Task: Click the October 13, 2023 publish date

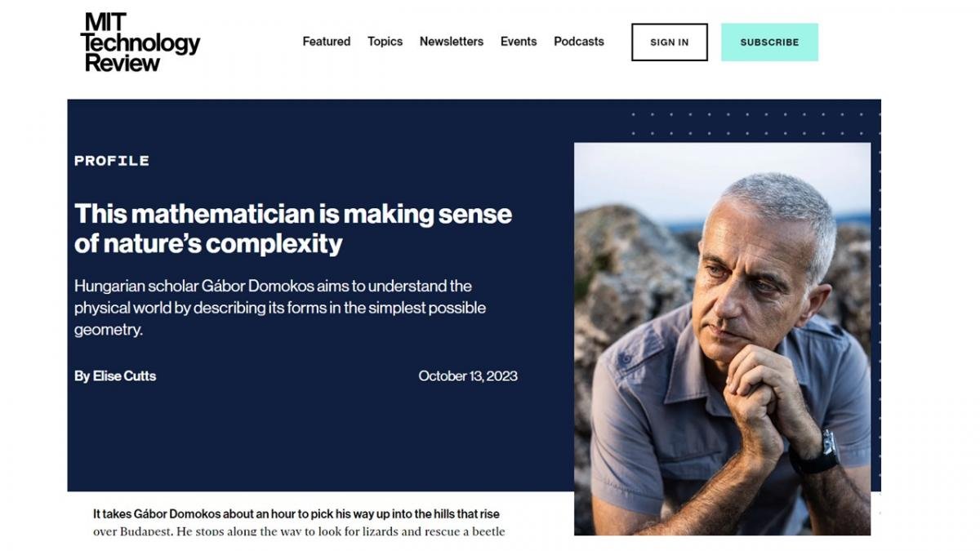Action: pos(468,376)
